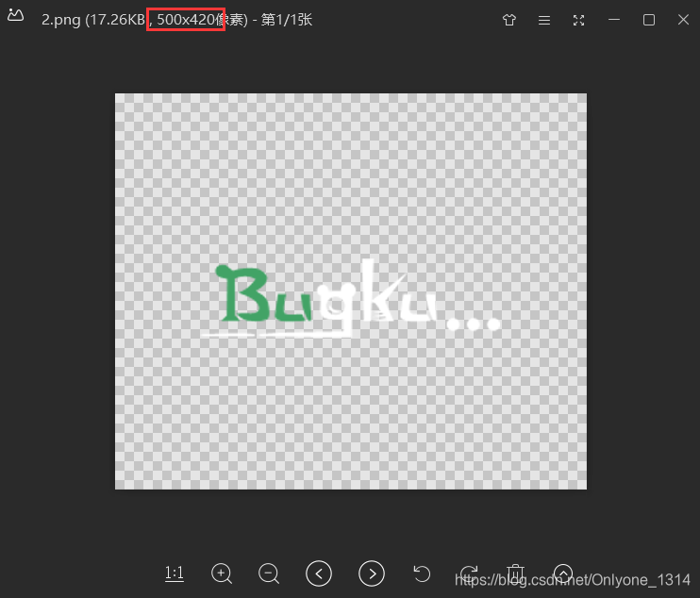Screen dimensions: 700x598
Task: Zoom out with magnifier minus icon
Action: pyautogui.click(x=269, y=573)
